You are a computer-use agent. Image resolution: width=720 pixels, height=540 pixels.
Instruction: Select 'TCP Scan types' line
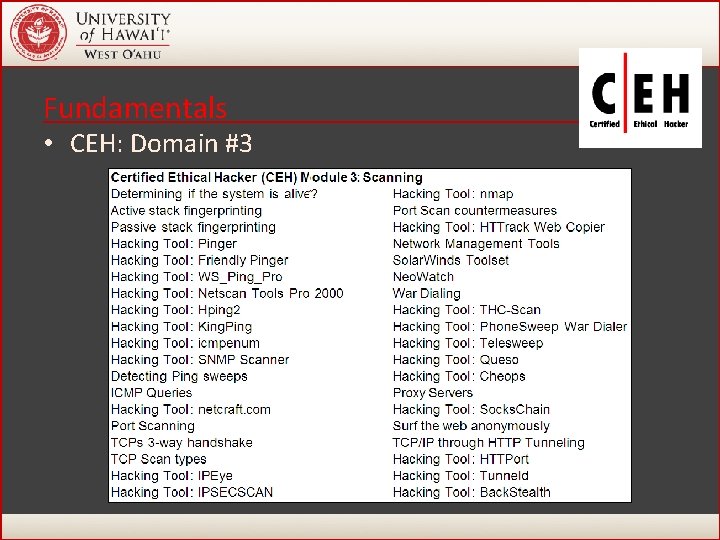point(158,459)
